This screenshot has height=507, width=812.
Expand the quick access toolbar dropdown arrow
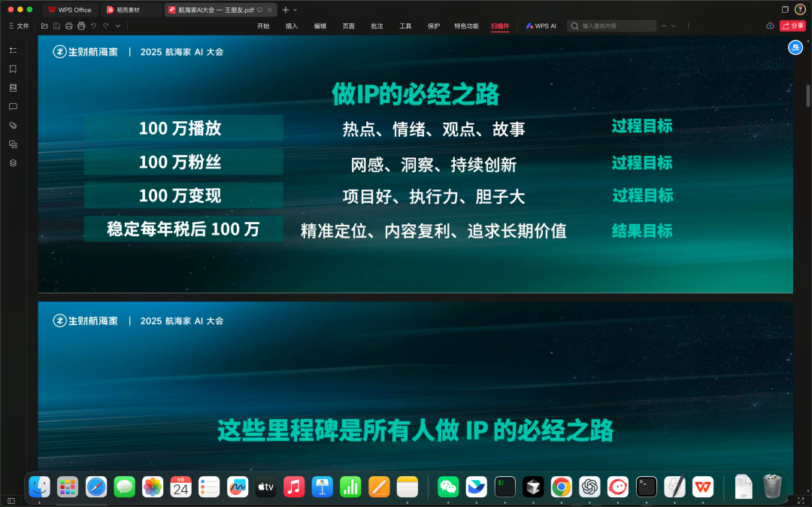118,26
